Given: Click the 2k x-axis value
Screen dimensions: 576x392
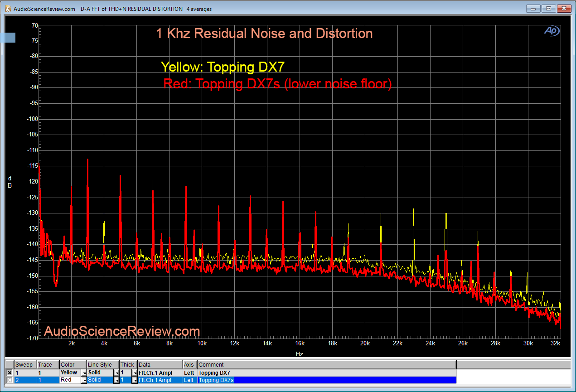Looking at the screenshot, I should coord(72,344).
